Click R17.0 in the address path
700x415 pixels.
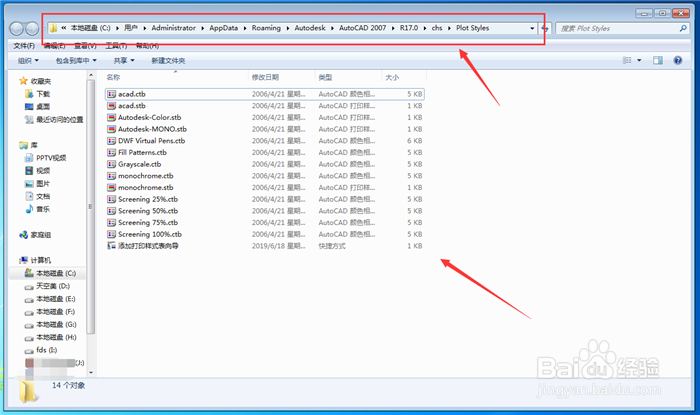409,28
